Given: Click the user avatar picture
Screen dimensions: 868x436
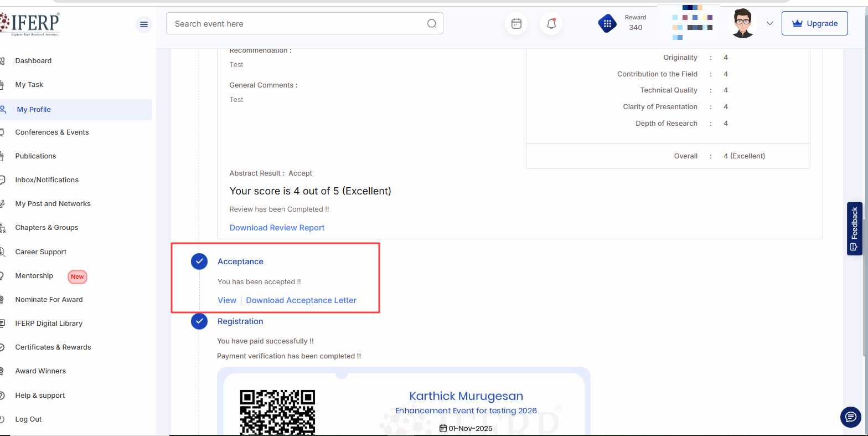Looking at the screenshot, I should coord(742,23).
